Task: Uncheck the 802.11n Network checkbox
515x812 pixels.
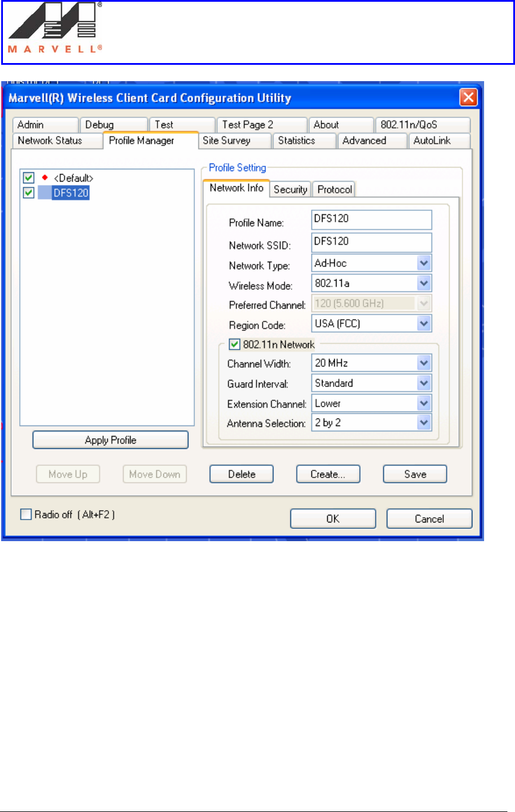Action: [234, 344]
